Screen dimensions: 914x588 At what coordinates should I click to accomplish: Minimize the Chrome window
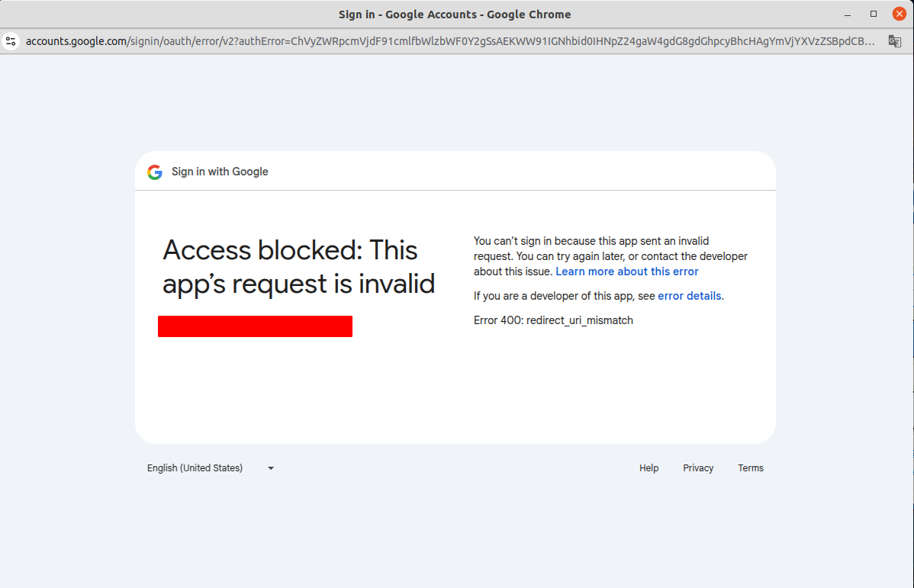[848, 14]
